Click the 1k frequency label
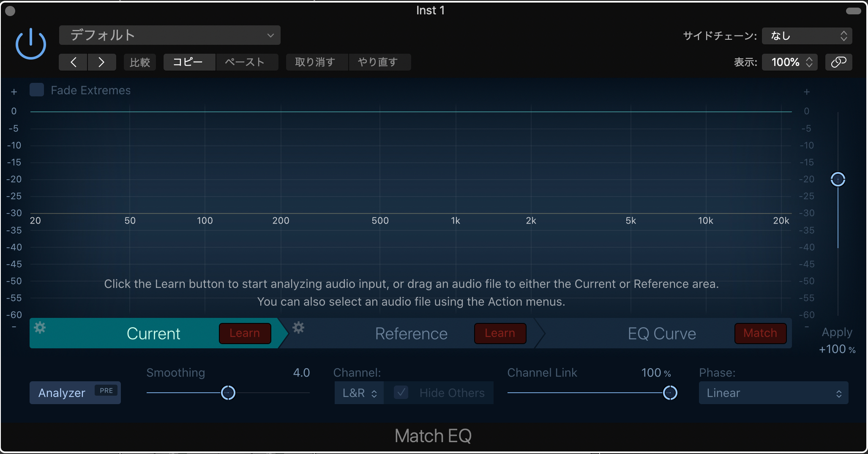Screen dimensions: 868x454 click(456, 221)
